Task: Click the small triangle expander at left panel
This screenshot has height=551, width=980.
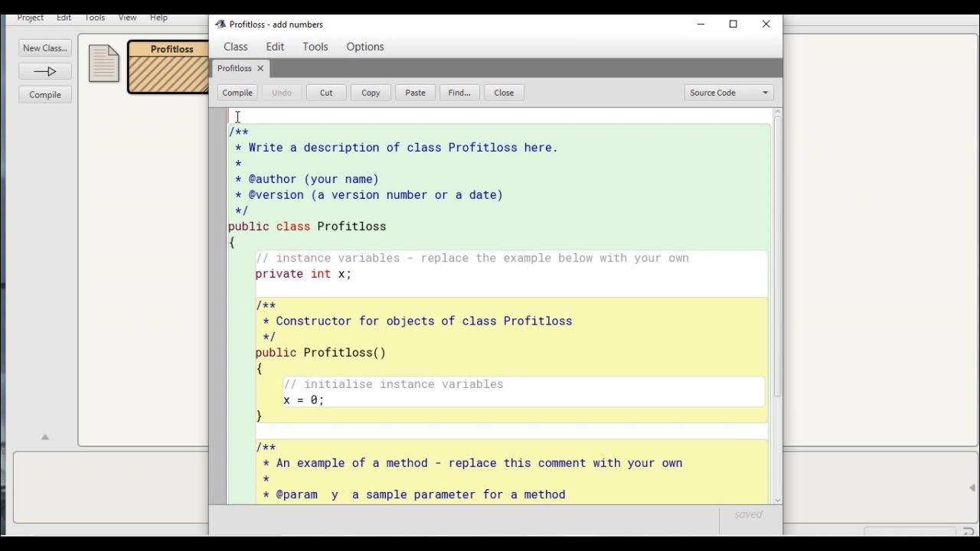Action: click(44, 437)
